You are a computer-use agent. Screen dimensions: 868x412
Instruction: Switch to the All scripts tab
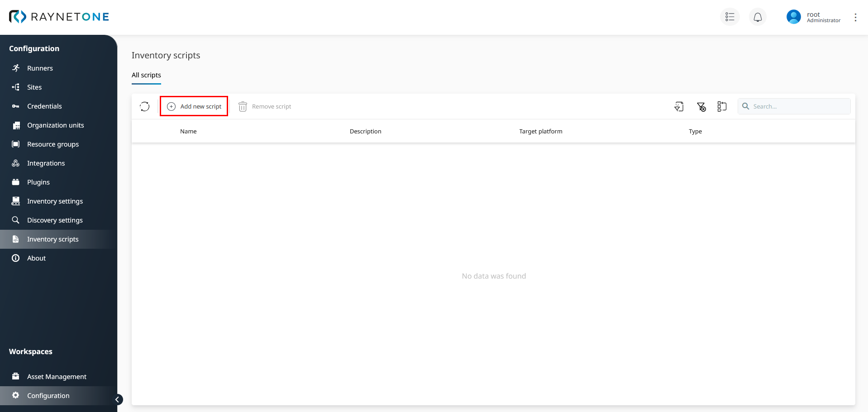pos(146,75)
